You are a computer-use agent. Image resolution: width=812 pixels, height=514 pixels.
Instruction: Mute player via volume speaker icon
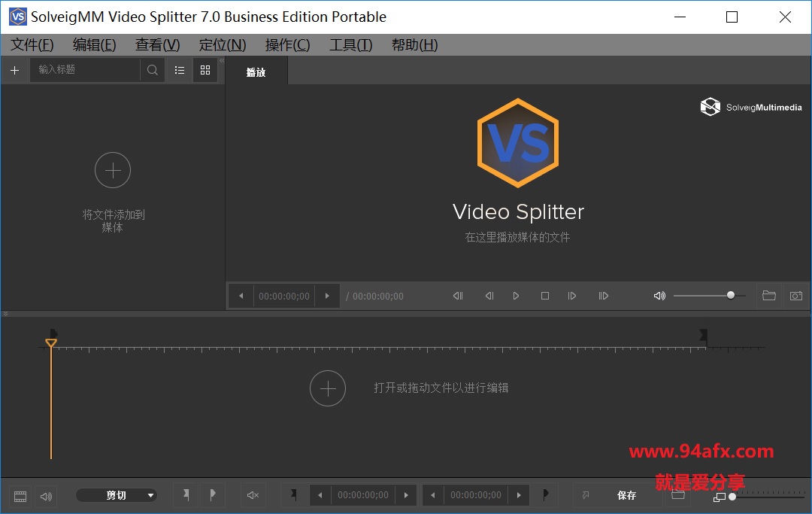[659, 296]
